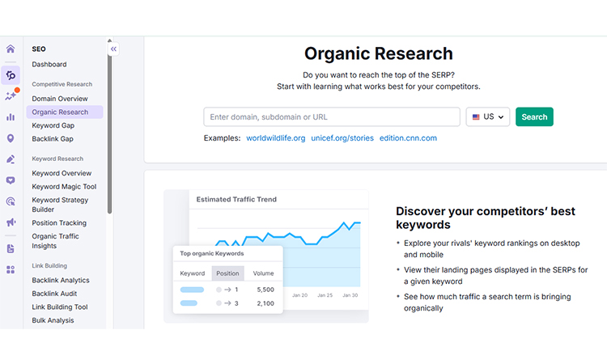Open the bar chart analytics icon
The height and width of the screenshot is (364, 607).
point(11,116)
